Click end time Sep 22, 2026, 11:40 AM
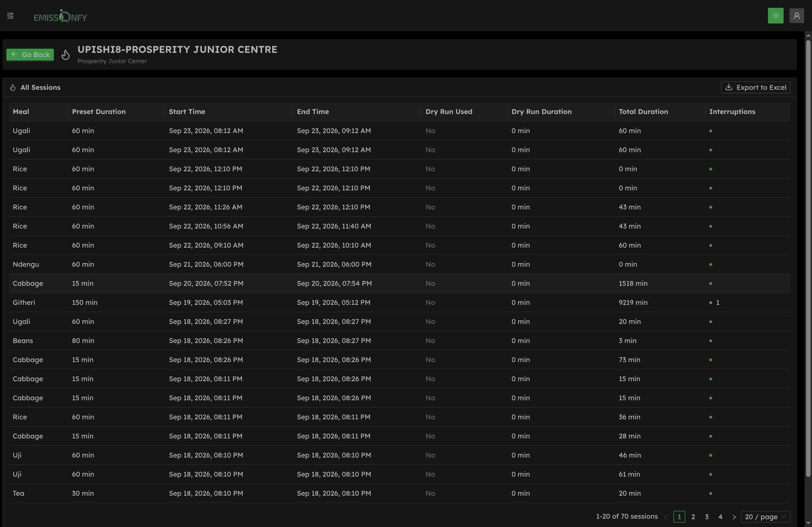 click(334, 226)
